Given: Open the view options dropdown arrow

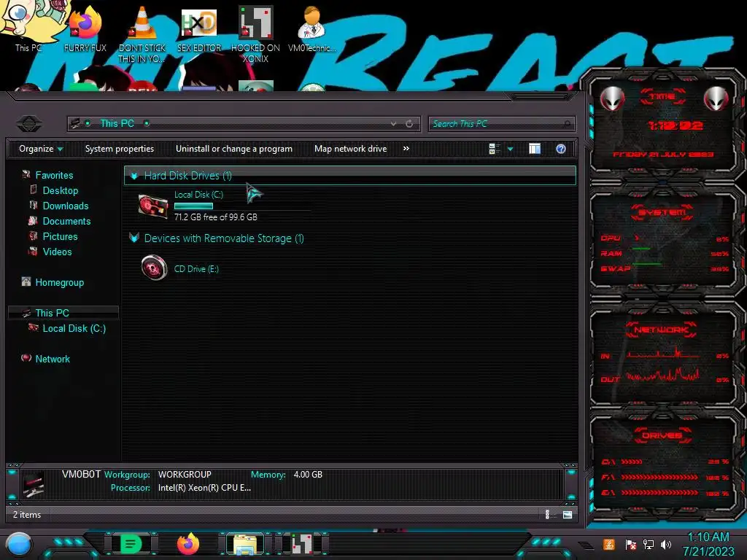Looking at the screenshot, I should tap(510, 149).
